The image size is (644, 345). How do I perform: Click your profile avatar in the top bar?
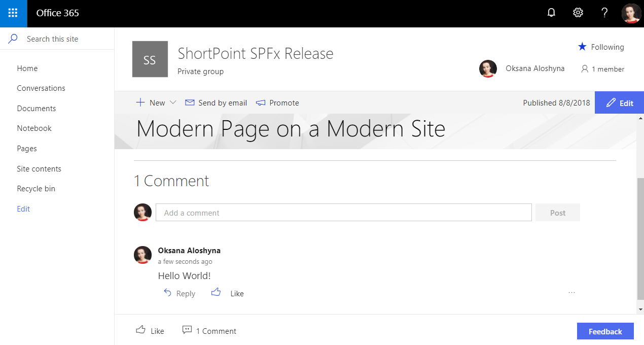click(631, 13)
